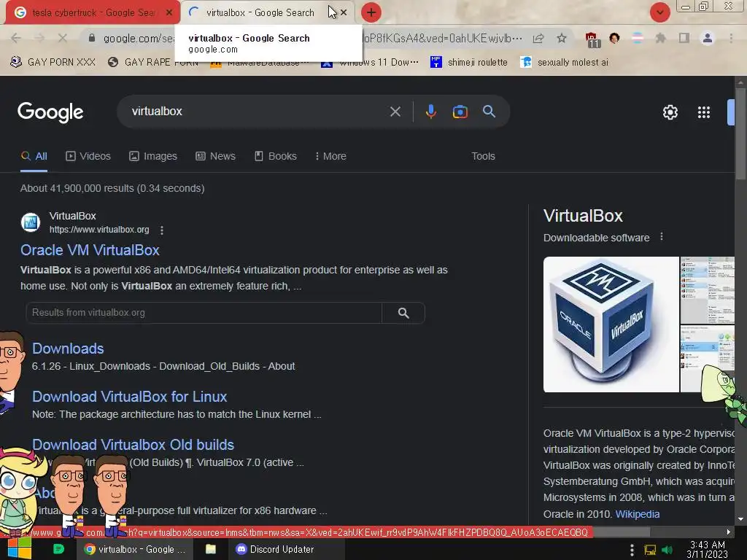Switch to the Books results tab
The image size is (747, 560).
[275, 156]
